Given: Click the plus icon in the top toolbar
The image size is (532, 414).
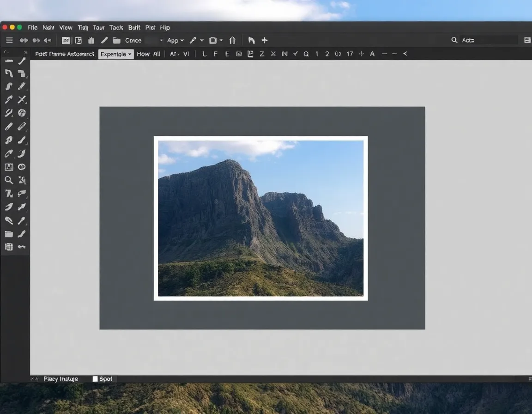Looking at the screenshot, I should point(265,40).
